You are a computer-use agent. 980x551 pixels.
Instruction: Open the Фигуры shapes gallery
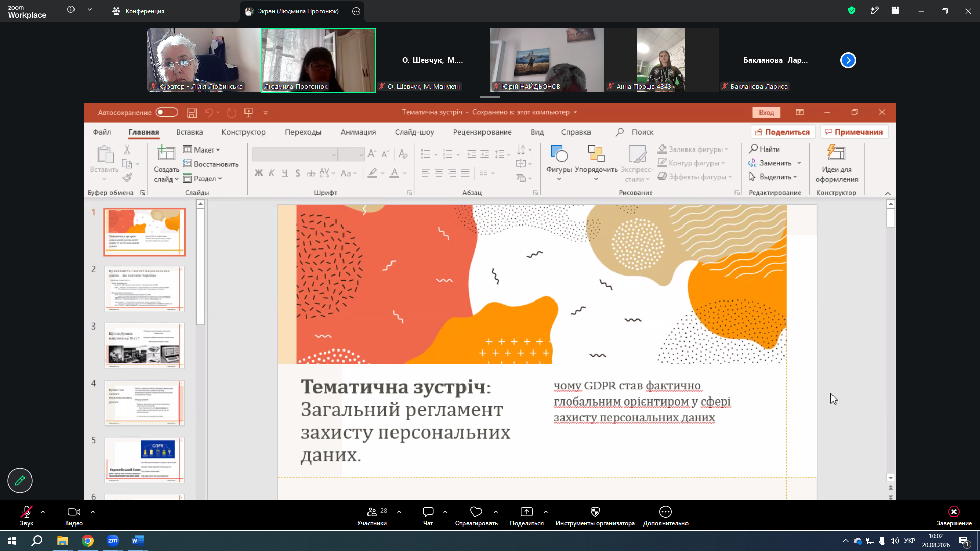(559, 162)
